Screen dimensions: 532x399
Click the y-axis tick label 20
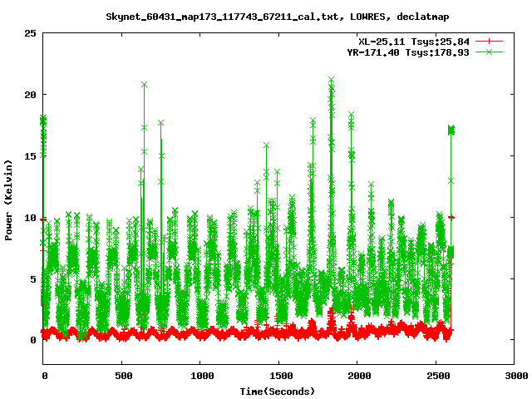pyautogui.click(x=30, y=95)
